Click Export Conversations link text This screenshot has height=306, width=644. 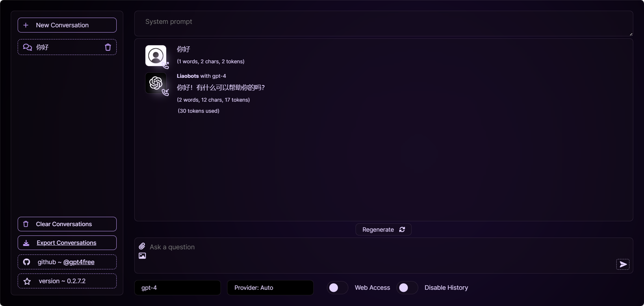(66, 243)
